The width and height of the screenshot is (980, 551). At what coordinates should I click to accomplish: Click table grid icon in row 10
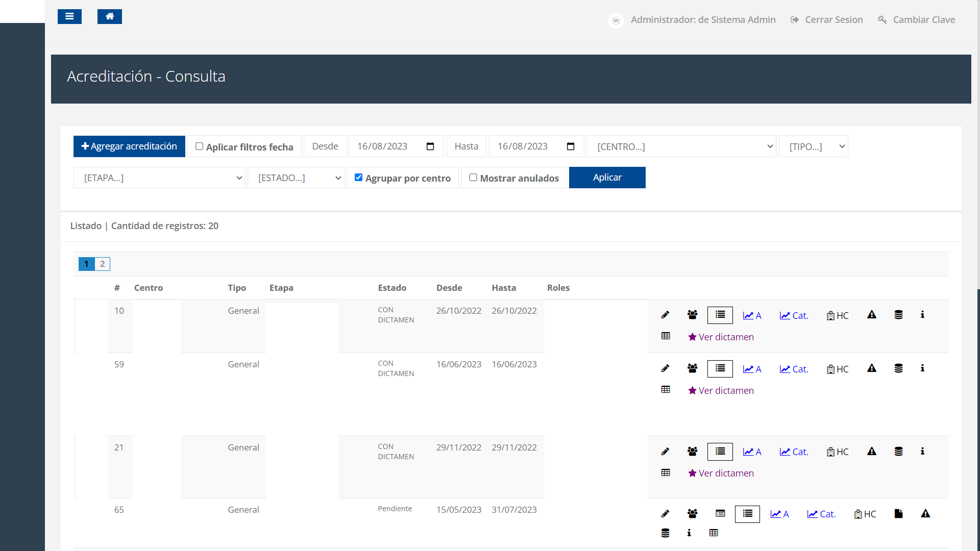pyautogui.click(x=666, y=336)
